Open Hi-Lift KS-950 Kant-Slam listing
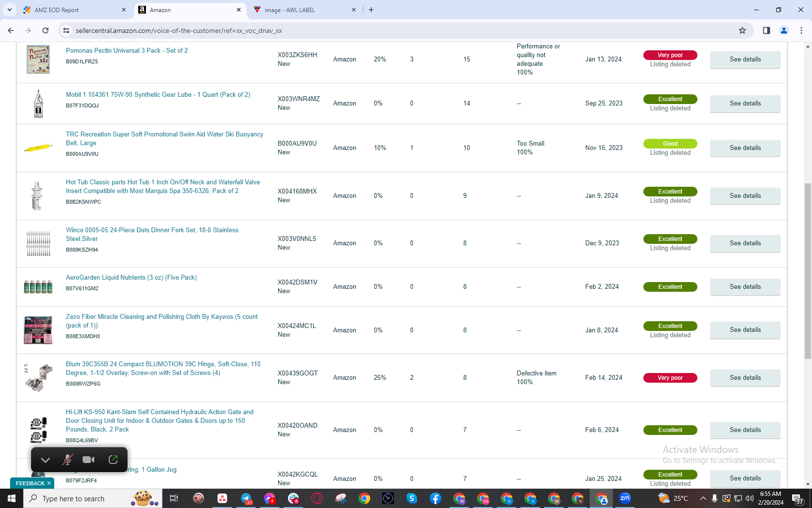Screen dimensions: 812x508 [x=159, y=420]
